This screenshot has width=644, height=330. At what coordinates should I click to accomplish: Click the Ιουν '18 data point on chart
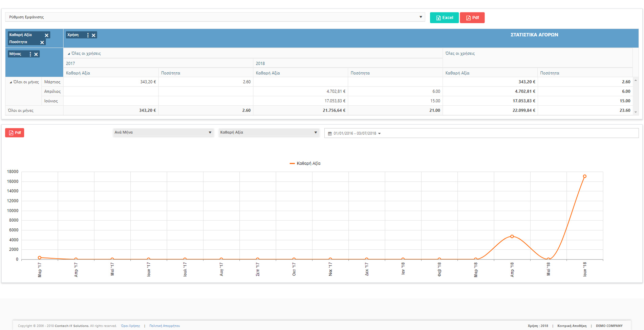(584, 176)
